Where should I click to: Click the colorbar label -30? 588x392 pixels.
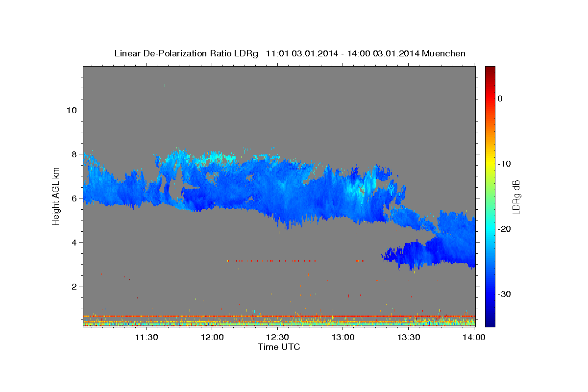[x=504, y=294]
